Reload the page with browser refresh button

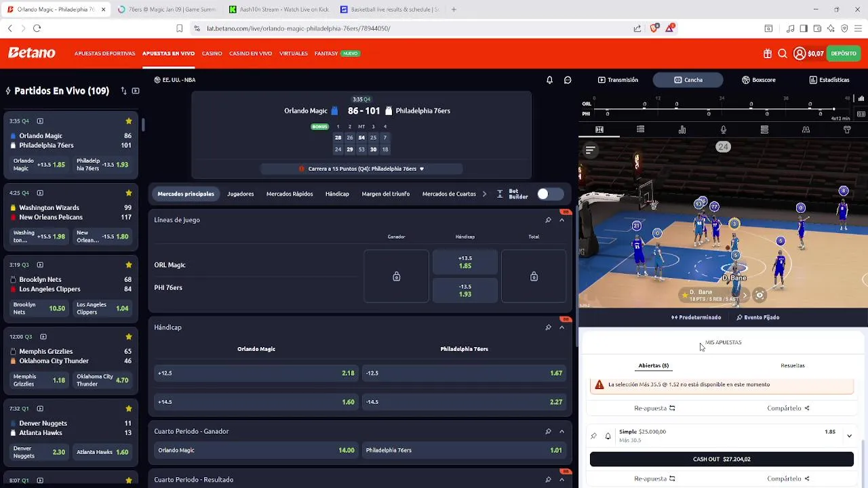[x=37, y=28]
